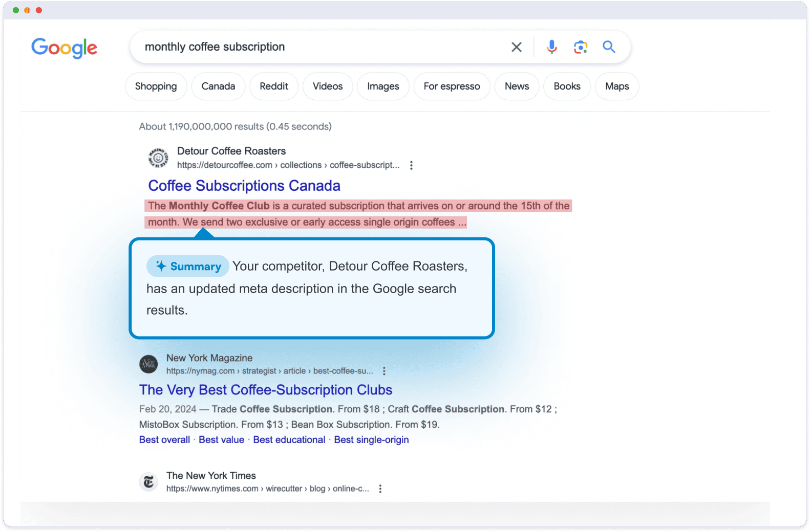The image size is (810, 532).
Task: Click the Google logo
Action: 64,48
